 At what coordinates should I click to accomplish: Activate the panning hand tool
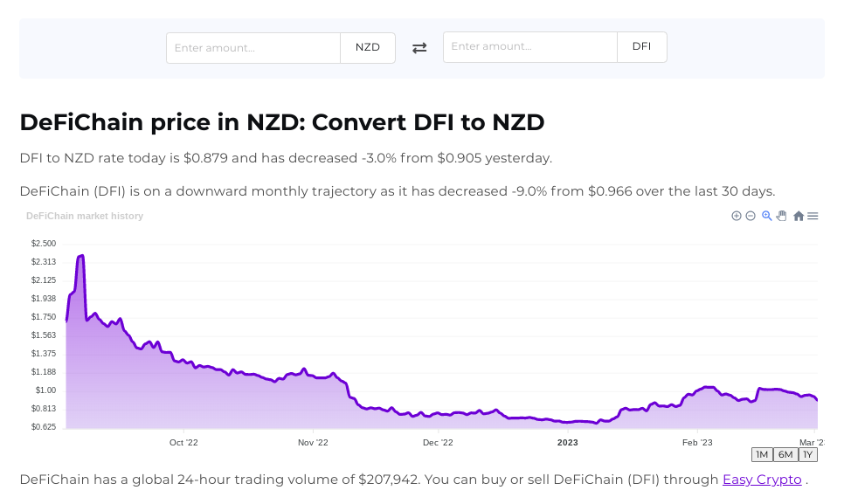pos(781,216)
